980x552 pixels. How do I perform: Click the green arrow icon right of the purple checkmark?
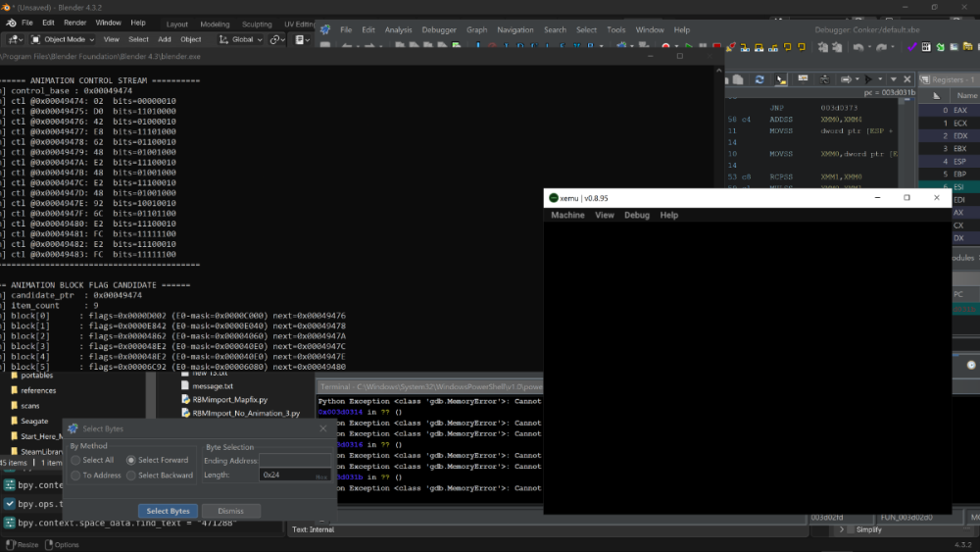[940, 47]
